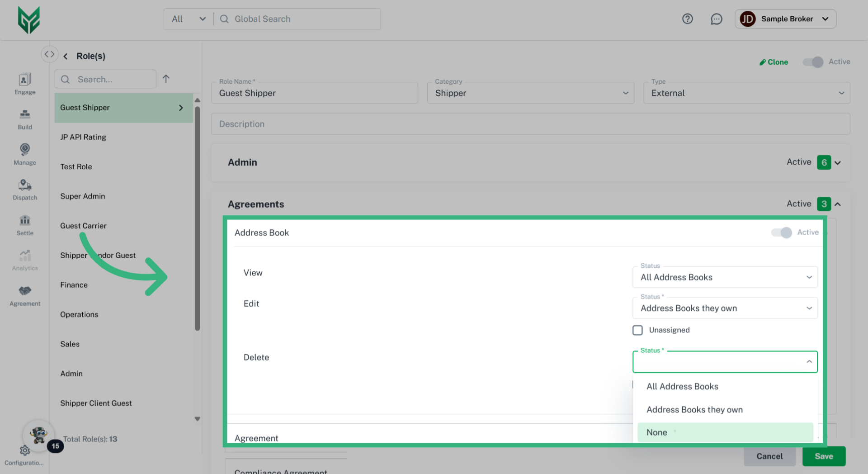Toggle the role Active switch near Clone

pyautogui.click(x=813, y=62)
